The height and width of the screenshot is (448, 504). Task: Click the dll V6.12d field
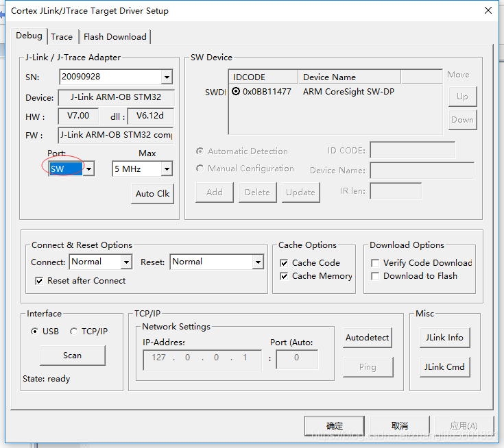pos(150,116)
